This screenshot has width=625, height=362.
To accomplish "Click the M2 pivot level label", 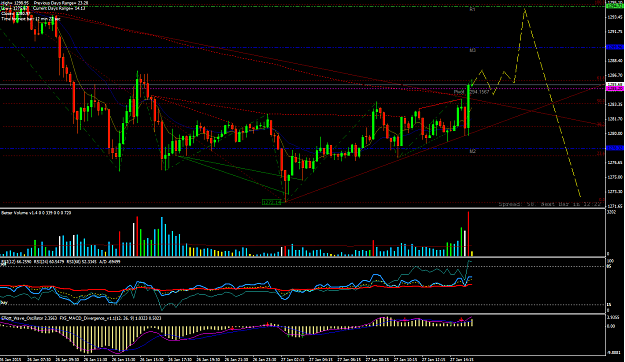I will click(472, 151).
